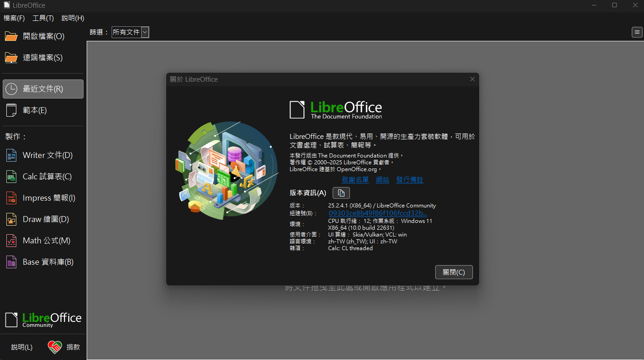Image resolution: width=644 pixels, height=360 pixels.
Task: Click the 關閉(C) button
Action: click(x=454, y=272)
